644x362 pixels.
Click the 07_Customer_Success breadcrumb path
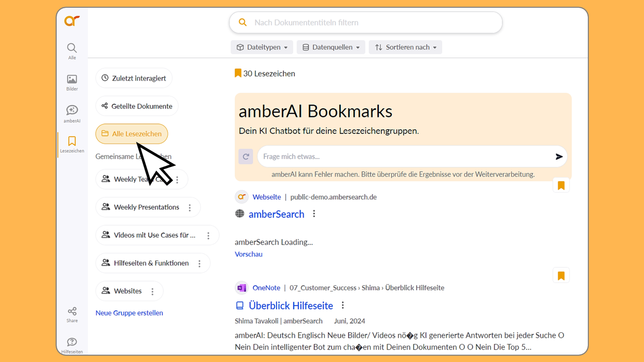tap(323, 288)
